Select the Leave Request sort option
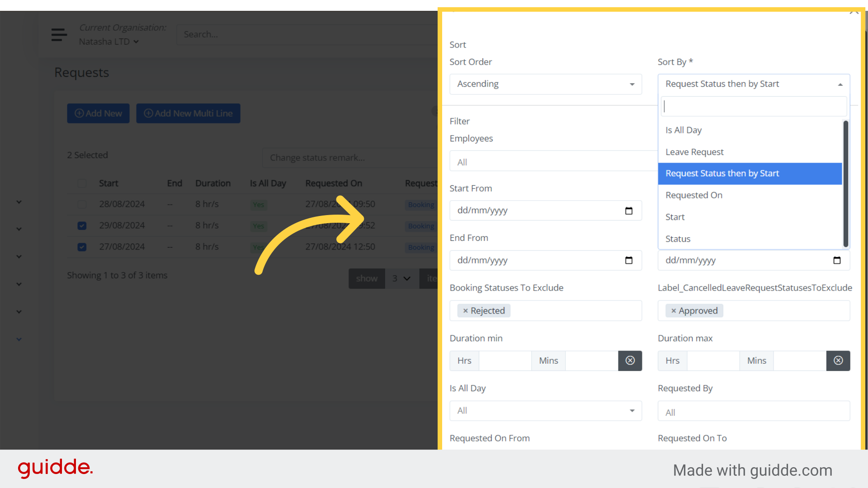Image resolution: width=868 pixels, height=488 pixels. tap(750, 152)
